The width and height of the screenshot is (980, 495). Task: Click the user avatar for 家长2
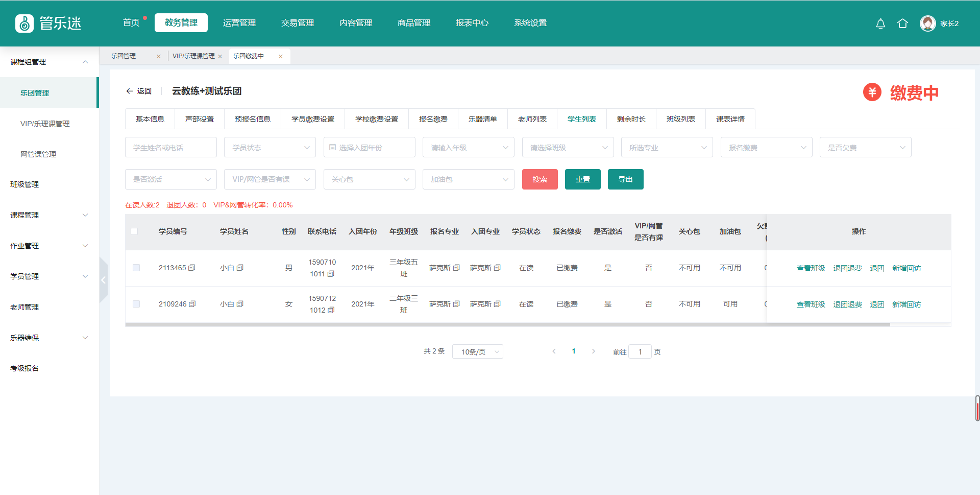pyautogui.click(x=927, y=23)
